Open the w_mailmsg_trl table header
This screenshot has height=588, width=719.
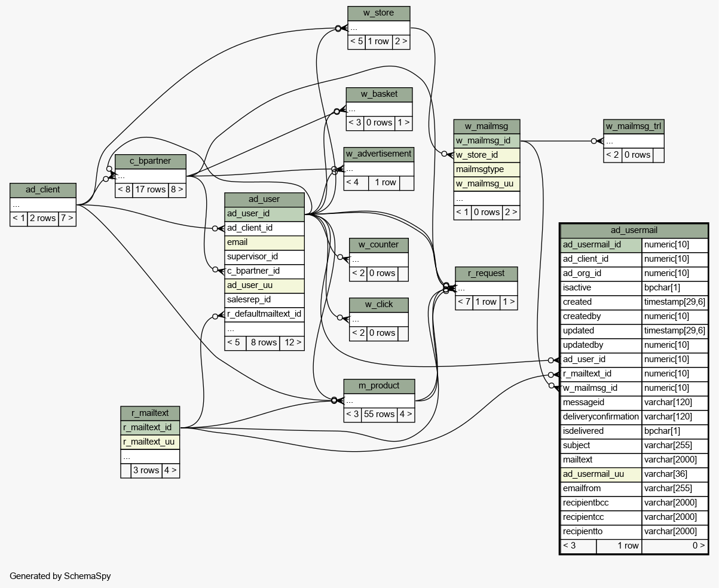634,127
